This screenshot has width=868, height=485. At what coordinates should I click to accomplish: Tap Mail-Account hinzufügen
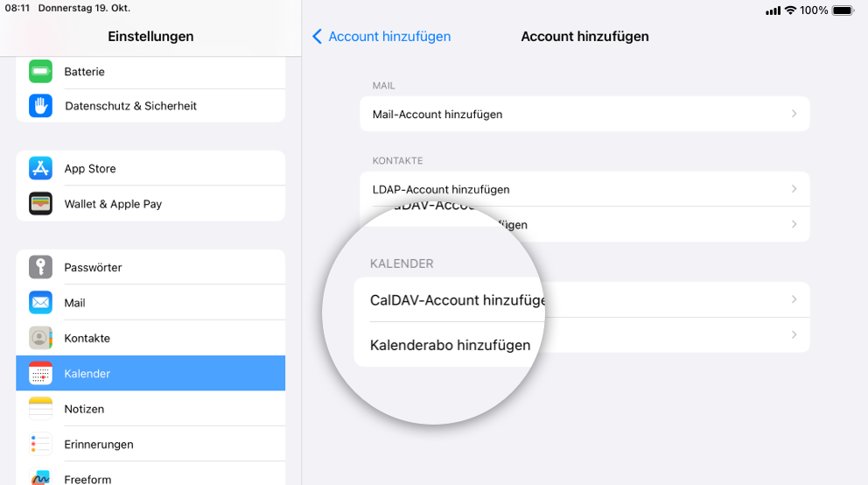(x=584, y=114)
